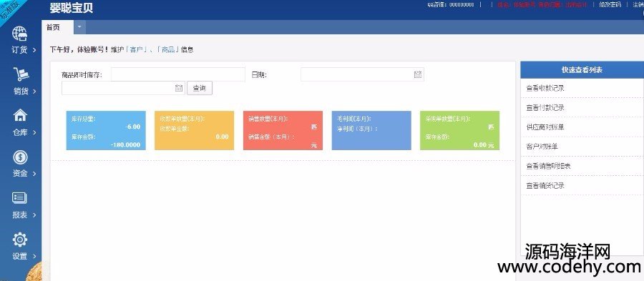Screen dimensions: 644x281
Task: Expand the 订货 menu chevron
Action: (x=34, y=50)
